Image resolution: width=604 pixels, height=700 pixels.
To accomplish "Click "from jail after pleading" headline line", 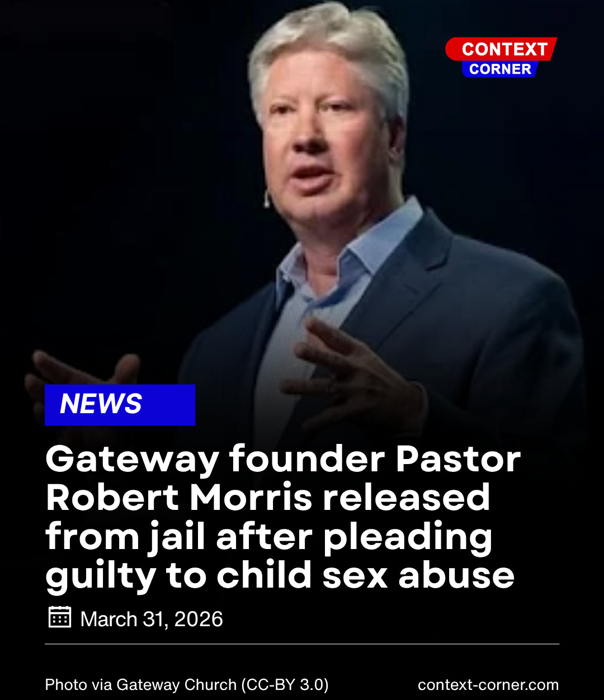I will 269,537.
